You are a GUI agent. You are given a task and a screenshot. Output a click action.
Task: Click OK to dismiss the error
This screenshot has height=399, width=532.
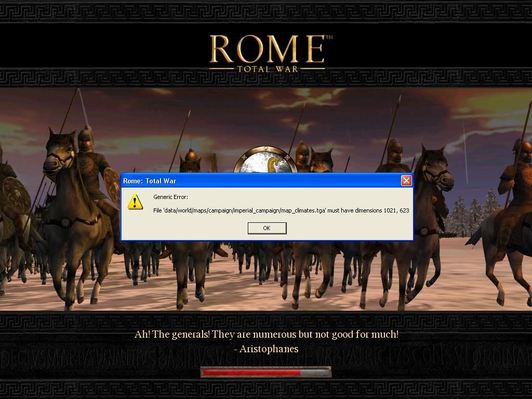[x=267, y=228]
